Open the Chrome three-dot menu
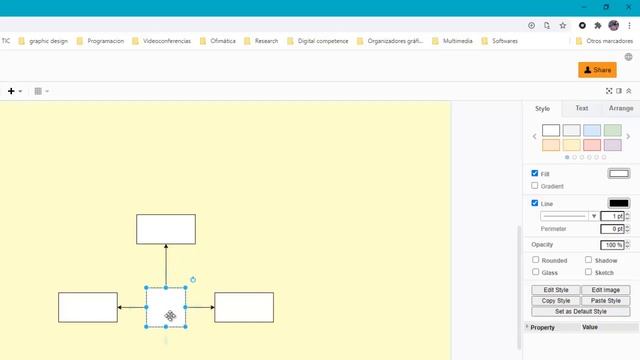 pos(629,25)
